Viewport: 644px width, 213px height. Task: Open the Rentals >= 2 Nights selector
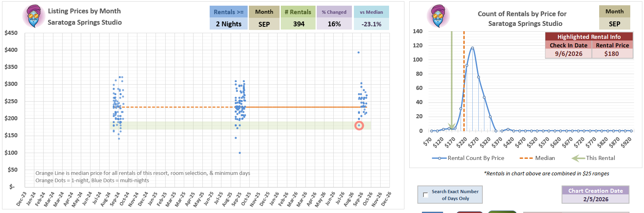tap(228, 24)
